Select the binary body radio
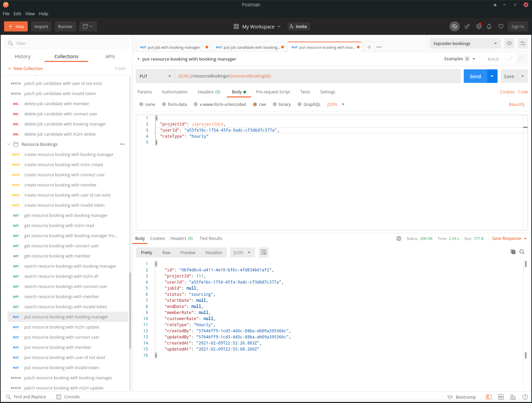The image size is (532, 403). (275, 104)
